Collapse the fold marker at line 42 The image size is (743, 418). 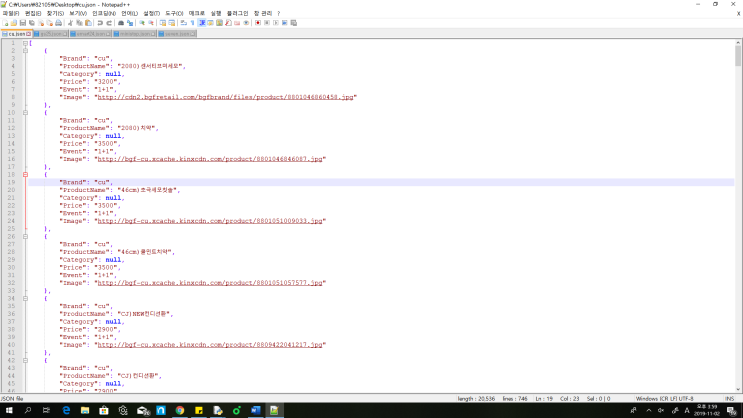26,360
